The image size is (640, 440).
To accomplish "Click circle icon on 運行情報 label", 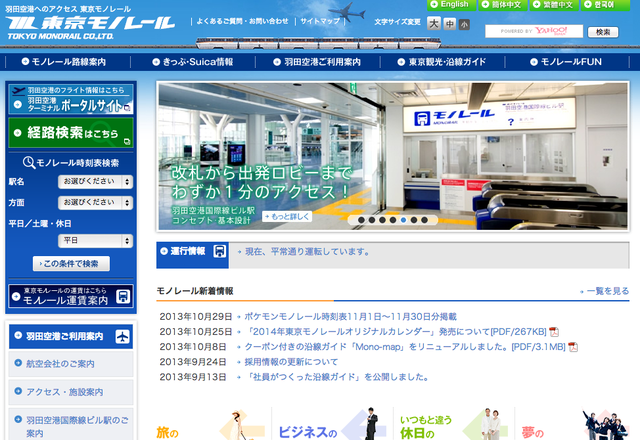I will tap(164, 251).
